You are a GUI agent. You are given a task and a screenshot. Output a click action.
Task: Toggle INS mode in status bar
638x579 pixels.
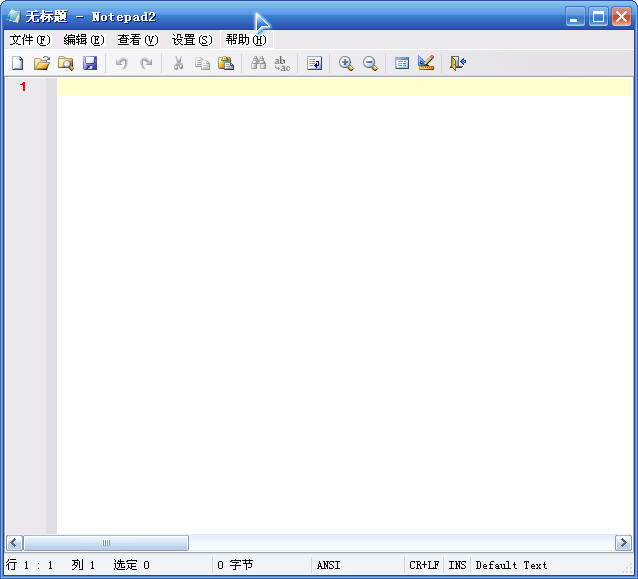pos(457,565)
